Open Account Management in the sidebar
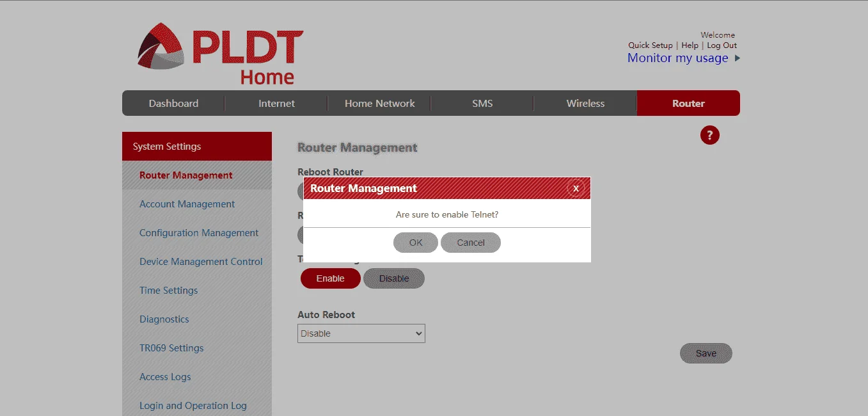Viewport: 868px width, 416px height. coord(187,204)
